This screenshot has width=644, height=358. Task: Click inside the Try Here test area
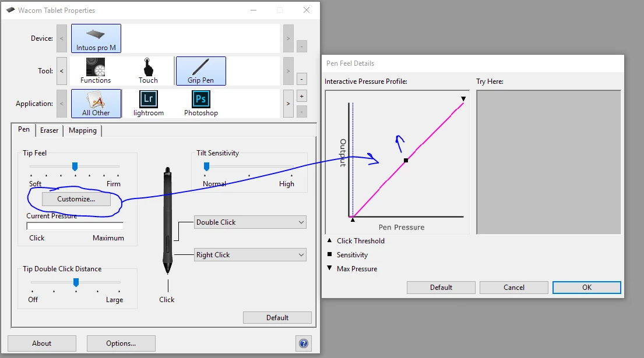(548, 162)
